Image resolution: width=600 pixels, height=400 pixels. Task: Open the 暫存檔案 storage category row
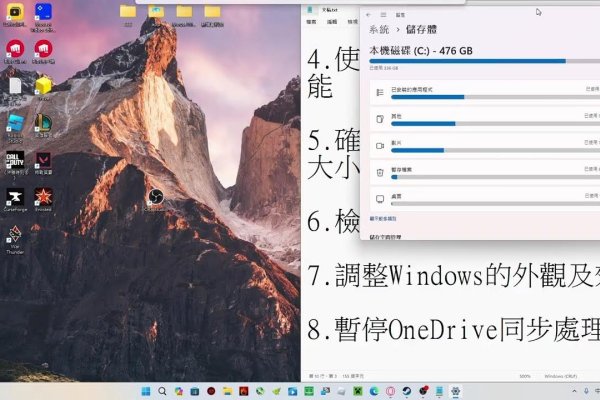[485, 172]
